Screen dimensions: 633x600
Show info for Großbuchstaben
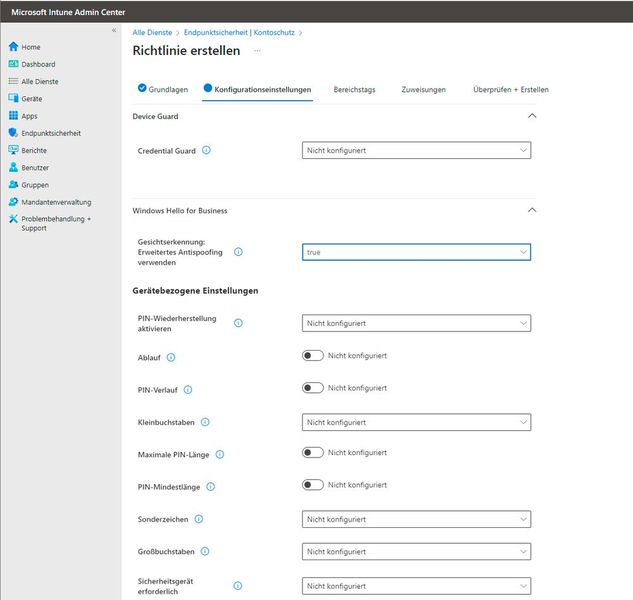[205, 551]
